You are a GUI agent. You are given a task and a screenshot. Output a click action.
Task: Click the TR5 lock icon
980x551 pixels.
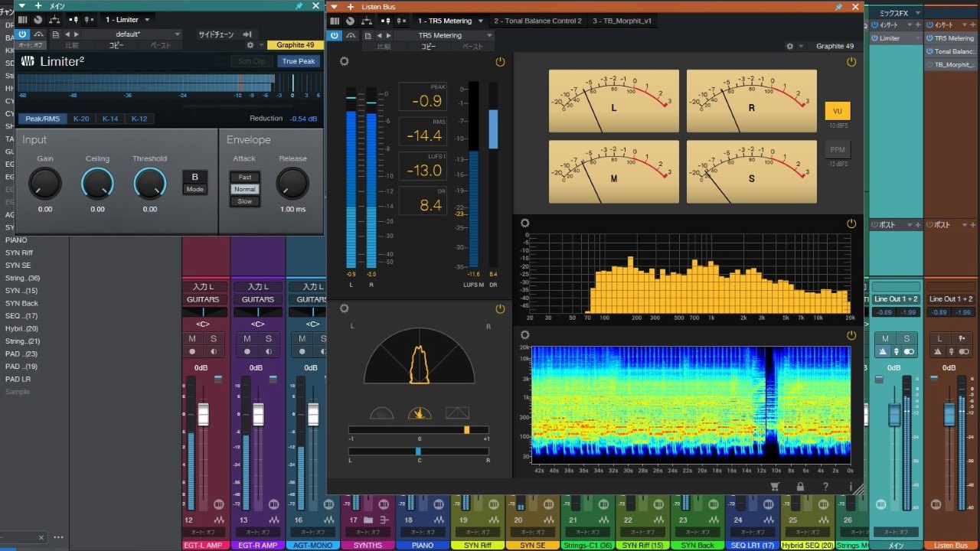pyautogui.click(x=800, y=486)
